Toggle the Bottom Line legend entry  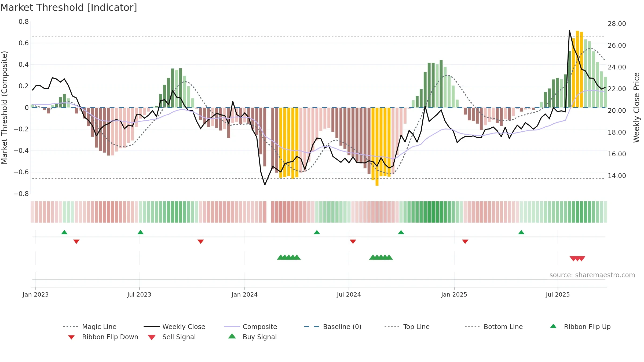(x=494, y=327)
